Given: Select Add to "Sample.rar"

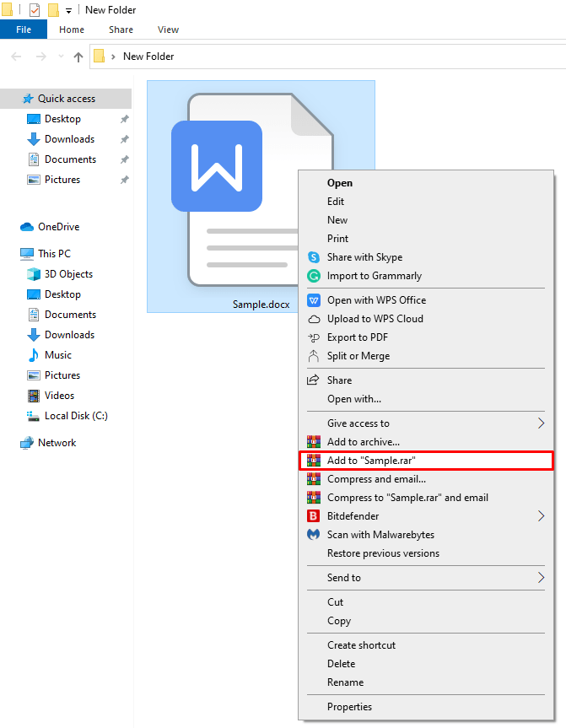Looking at the screenshot, I should [426, 460].
